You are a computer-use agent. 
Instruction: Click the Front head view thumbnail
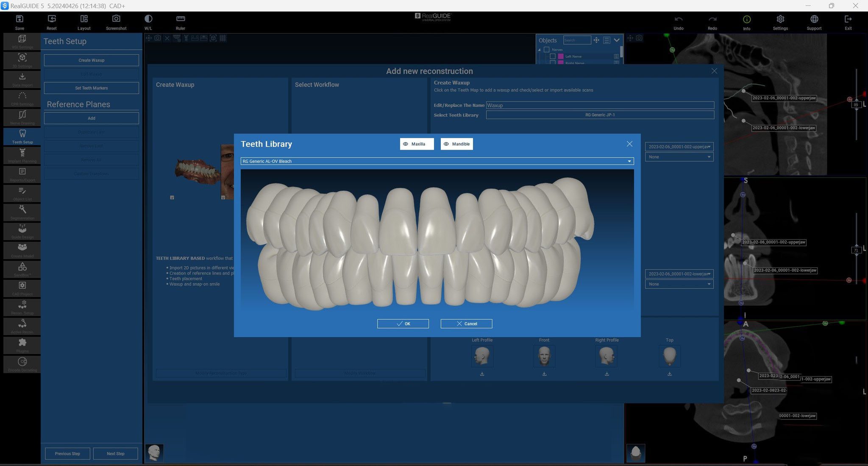(x=544, y=356)
